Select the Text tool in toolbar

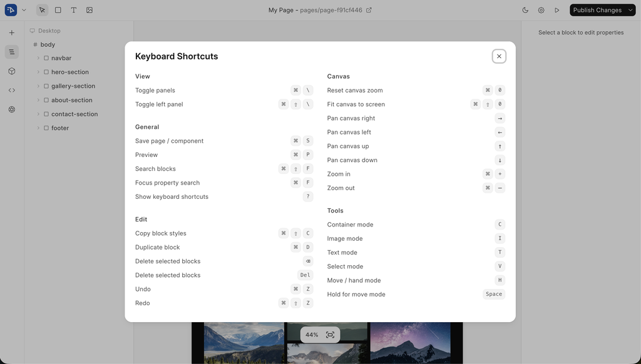tap(74, 10)
